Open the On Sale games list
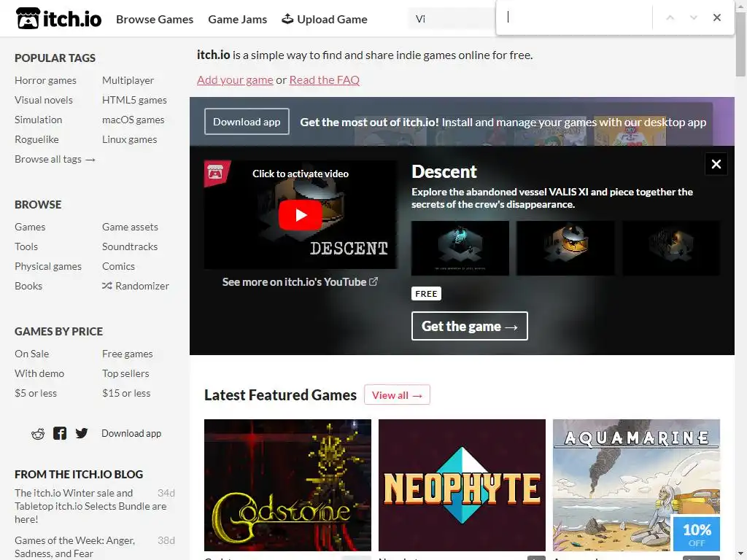Screen dimensions: 747x560 pyautogui.click(x=31, y=354)
